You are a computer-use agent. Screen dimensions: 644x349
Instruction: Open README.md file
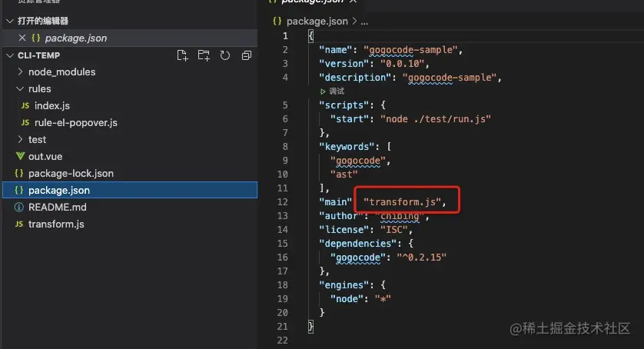pos(57,208)
